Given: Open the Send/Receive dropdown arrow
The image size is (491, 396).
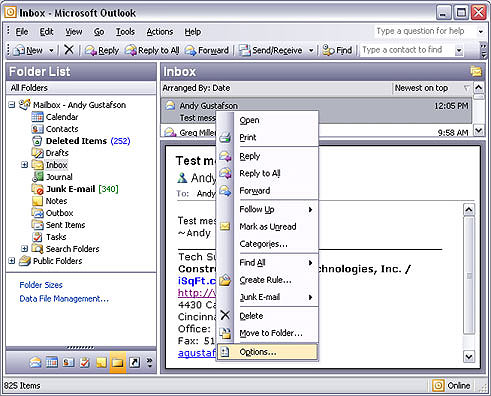Looking at the screenshot, I should (x=311, y=51).
